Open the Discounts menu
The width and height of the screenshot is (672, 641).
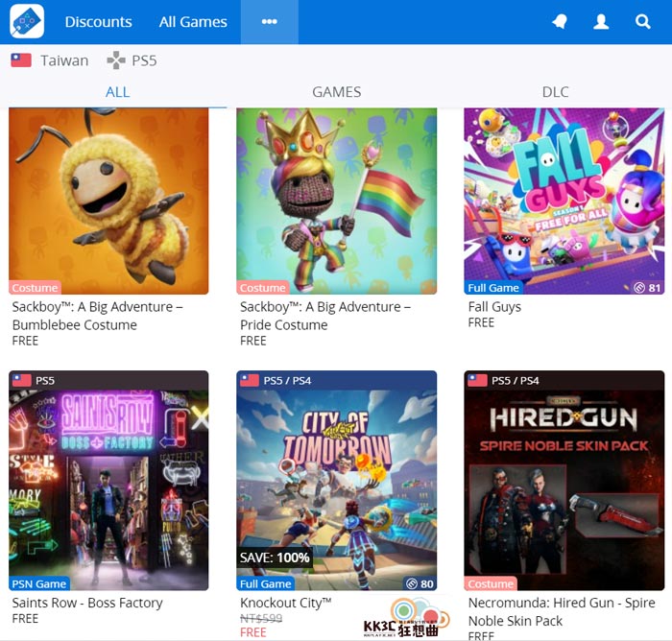(x=98, y=22)
